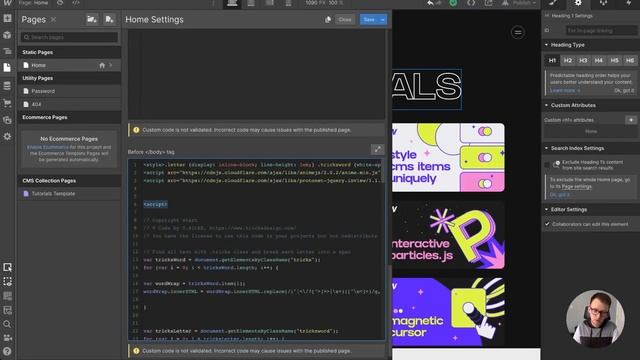Set heading type to H6

[x=630, y=60]
